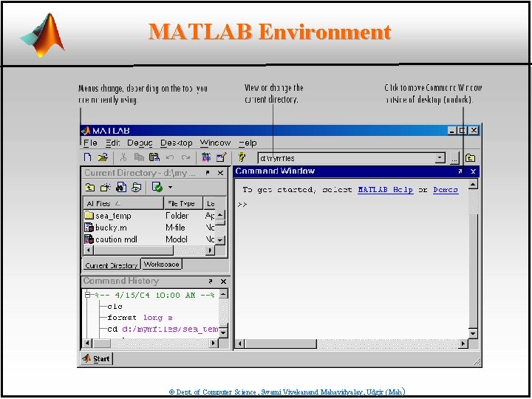The width and height of the screenshot is (532, 399).
Task: Click Command History scroll down arrow
Action: pos(223,332)
